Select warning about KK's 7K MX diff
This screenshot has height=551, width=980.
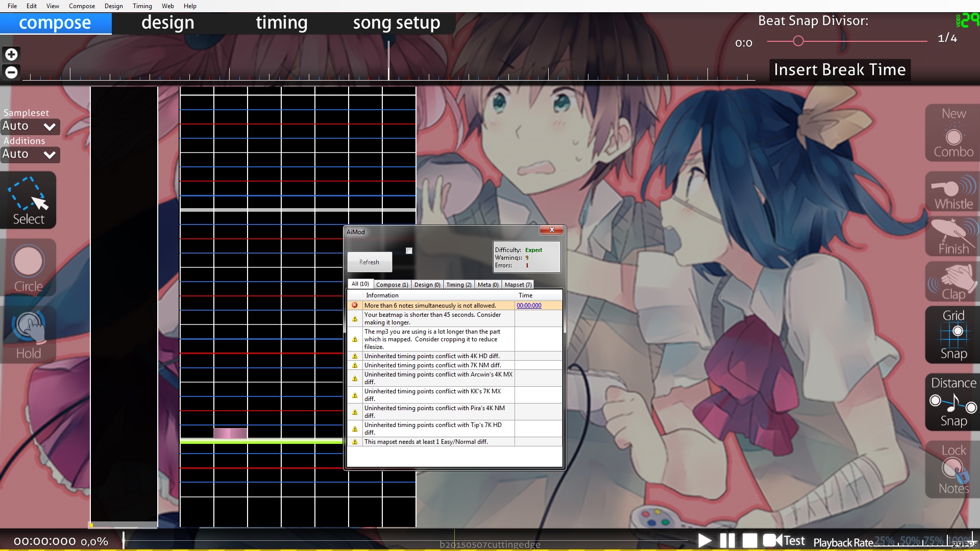point(455,395)
